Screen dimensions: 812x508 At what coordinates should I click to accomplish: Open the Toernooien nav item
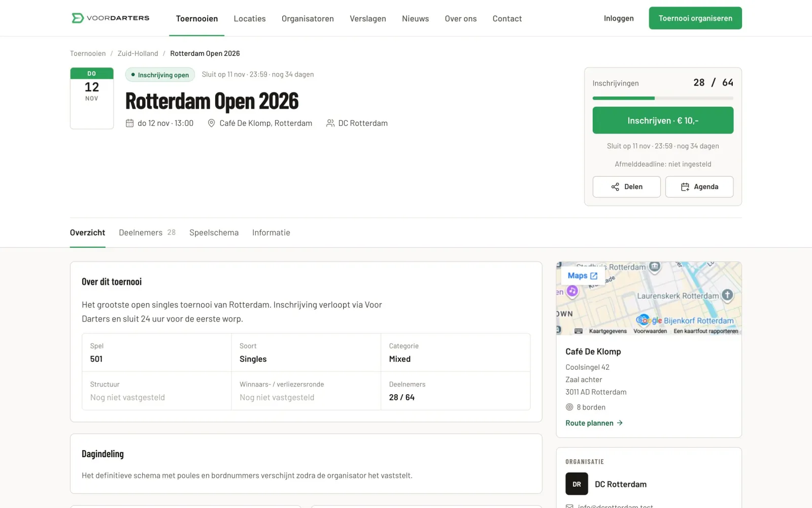197,19
